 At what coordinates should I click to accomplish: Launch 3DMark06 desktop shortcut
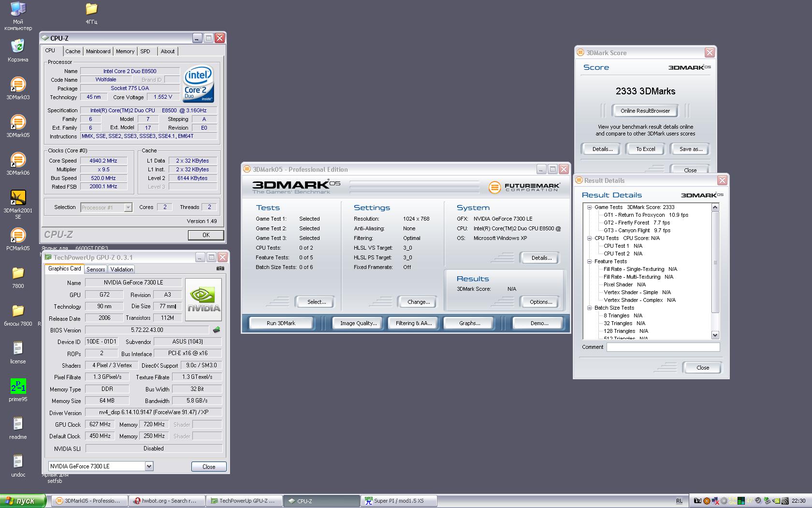pos(18,164)
